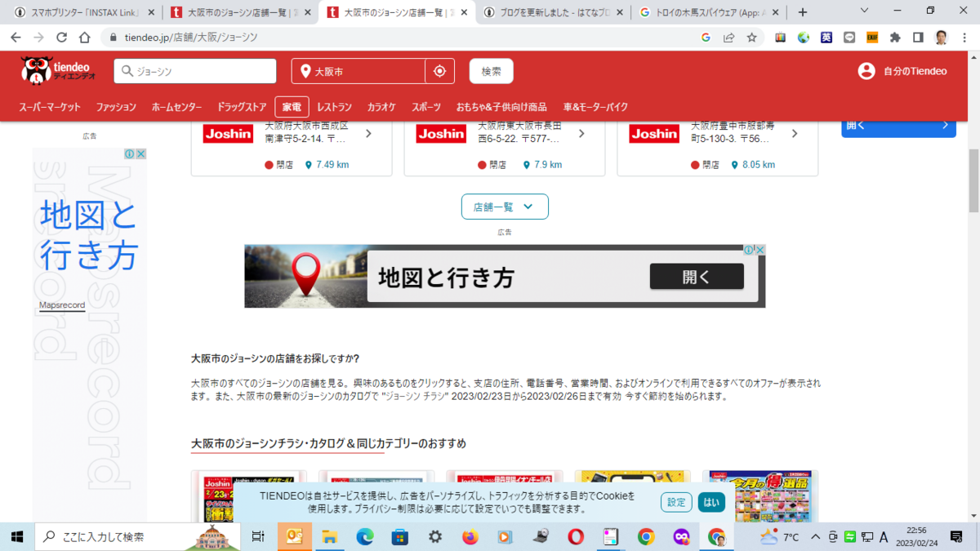
Task: Click the blue 開く button at right
Action: coord(898,127)
